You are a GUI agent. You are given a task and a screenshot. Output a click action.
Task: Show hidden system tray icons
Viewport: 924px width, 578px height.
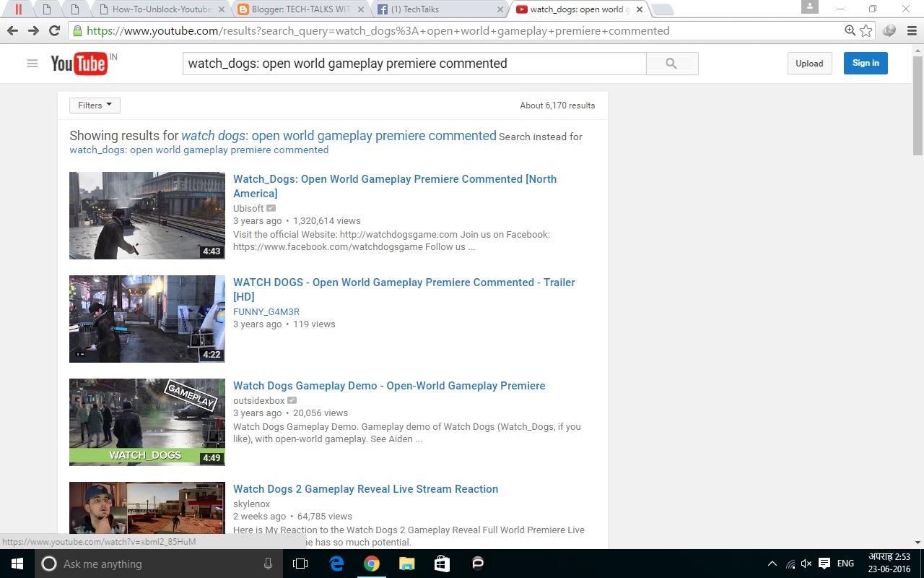click(772, 564)
